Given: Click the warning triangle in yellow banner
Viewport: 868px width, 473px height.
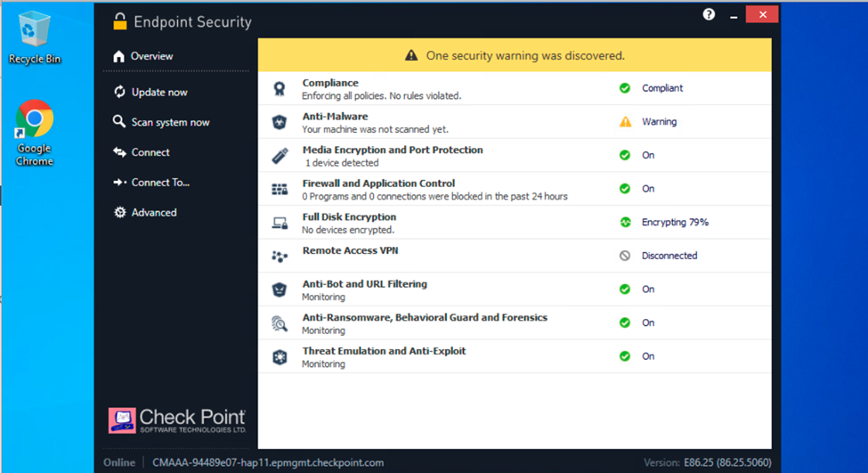Looking at the screenshot, I should click(x=411, y=55).
